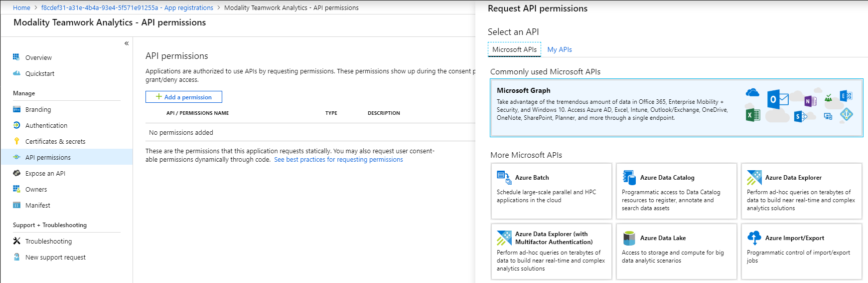Select the Azure Data Lake card title
This screenshot has width=868, height=283.
pyautogui.click(x=663, y=238)
